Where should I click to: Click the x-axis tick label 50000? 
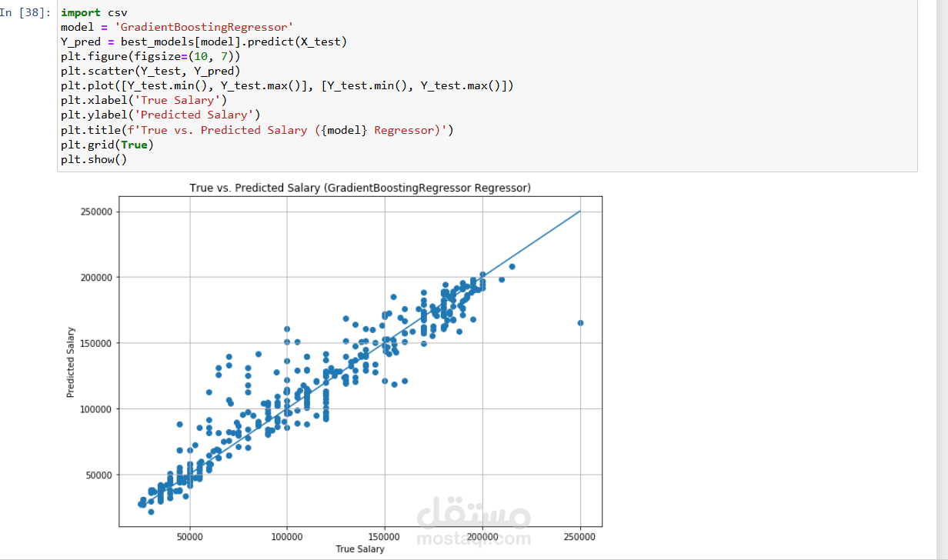tap(189, 535)
